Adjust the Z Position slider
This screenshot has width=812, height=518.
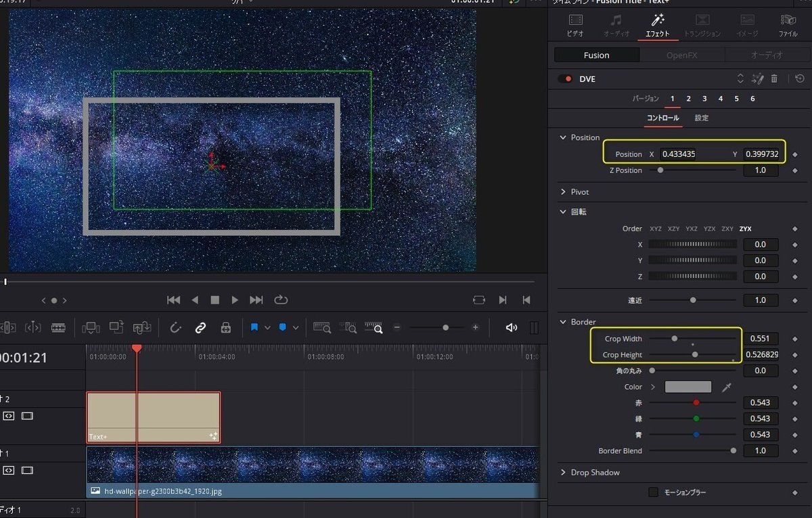click(x=693, y=170)
